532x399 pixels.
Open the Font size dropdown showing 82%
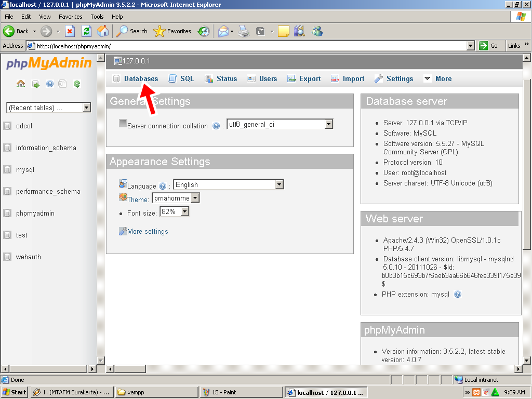click(x=184, y=211)
